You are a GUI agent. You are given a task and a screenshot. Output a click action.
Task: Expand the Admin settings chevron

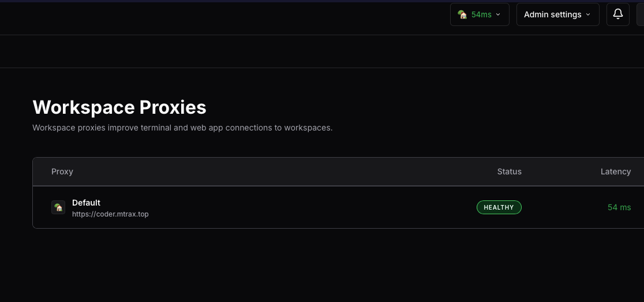tap(588, 14)
